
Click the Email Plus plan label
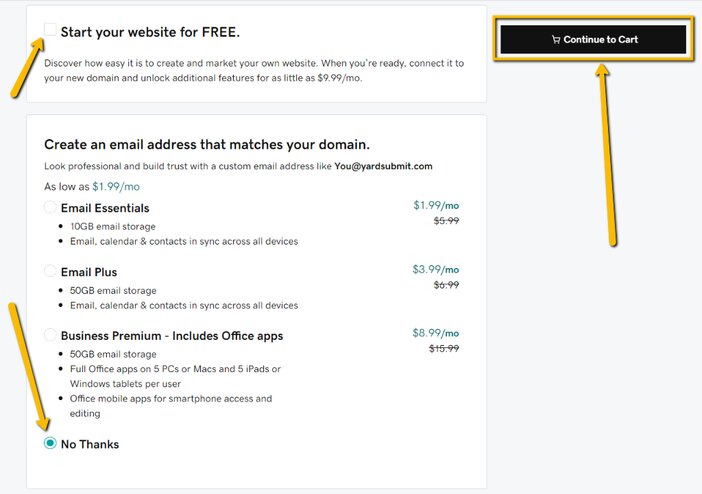tap(89, 272)
